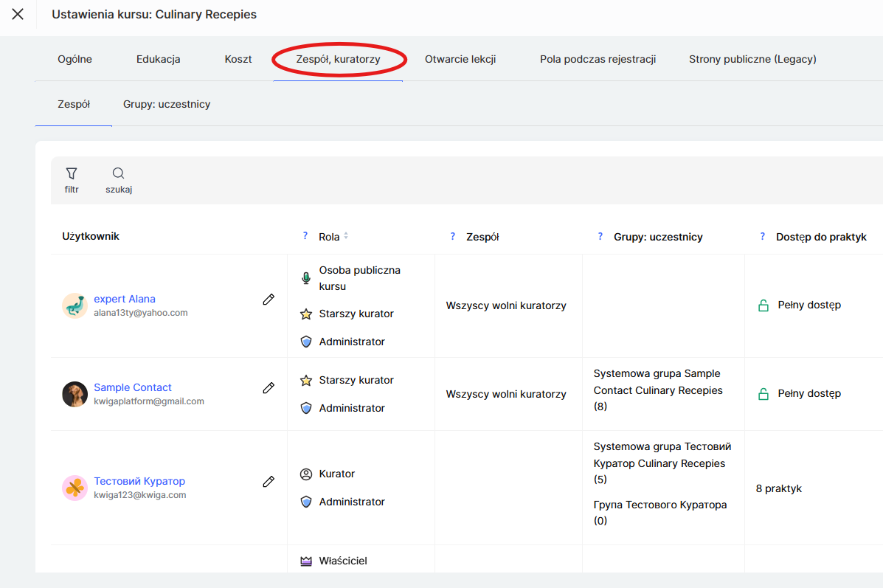Open the Sample Contact user link
Screen dimensions: 883x588
click(x=133, y=387)
